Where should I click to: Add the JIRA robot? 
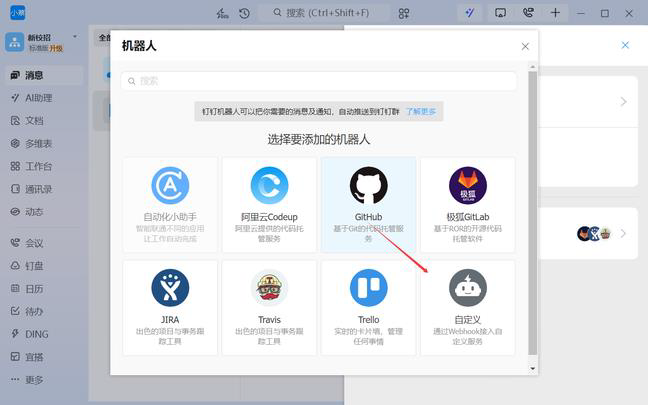[x=170, y=307]
